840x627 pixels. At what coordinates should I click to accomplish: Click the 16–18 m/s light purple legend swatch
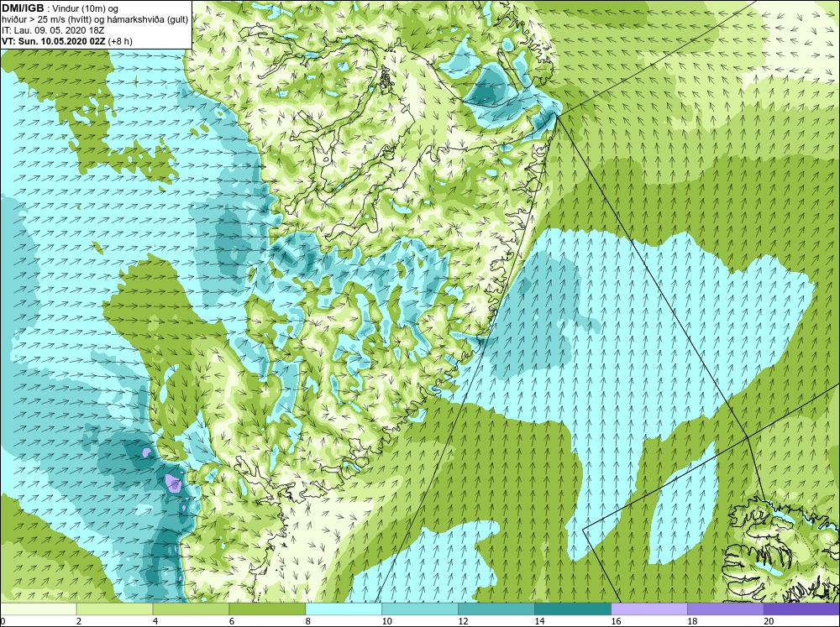(x=649, y=609)
